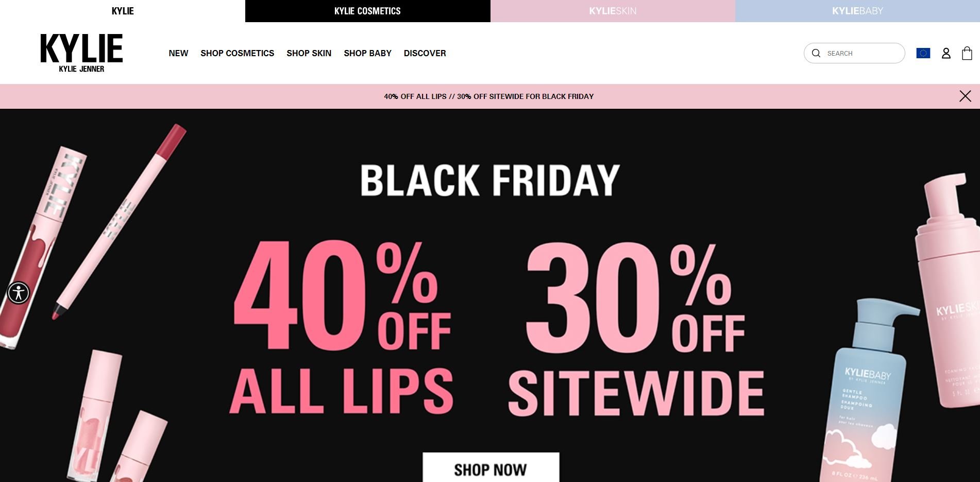Image resolution: width=980 pixels, height=482 pixels.
Task: Open the EU region flag selector
Action: (923, 53)
